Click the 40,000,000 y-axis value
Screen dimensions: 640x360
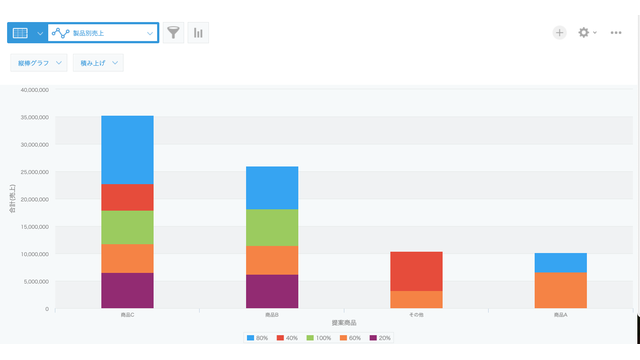coord(35,90)
